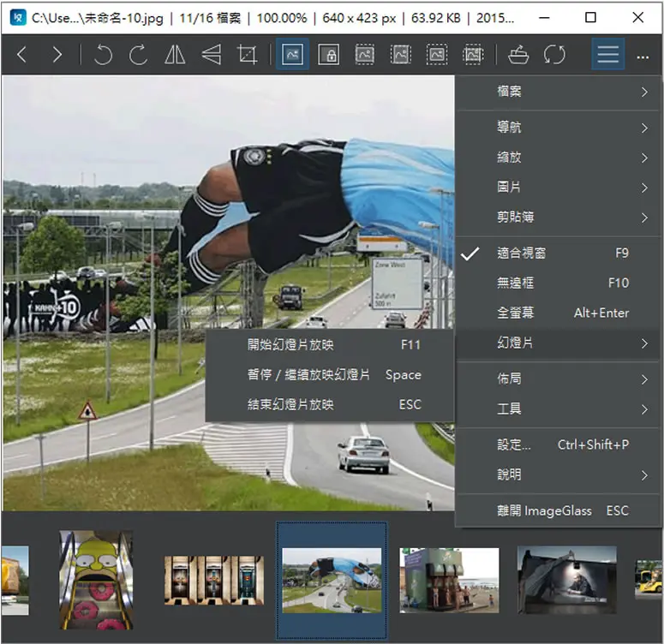Screen dimensions: 664x644
Task: Go to next image with right arrow
Action: click(57, 55)
